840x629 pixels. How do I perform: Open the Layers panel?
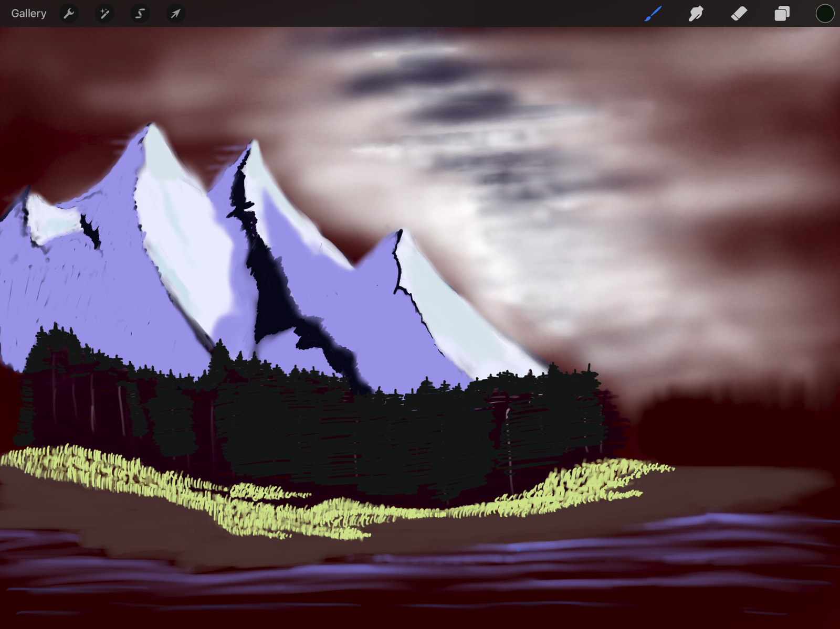pyautogui.click(x=782, y=14)
